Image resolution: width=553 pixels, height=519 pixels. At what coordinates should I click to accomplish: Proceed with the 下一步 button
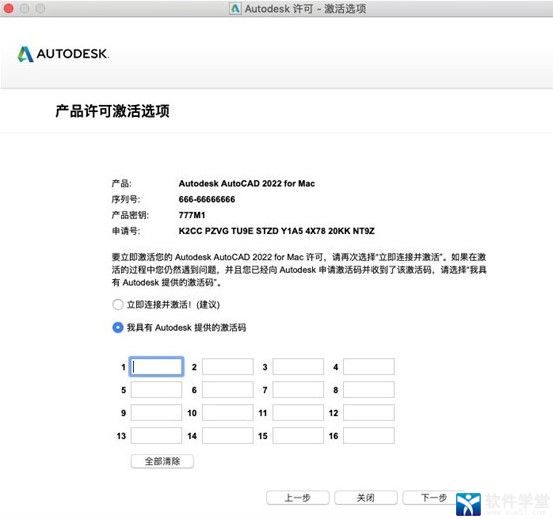coord(434,498)
